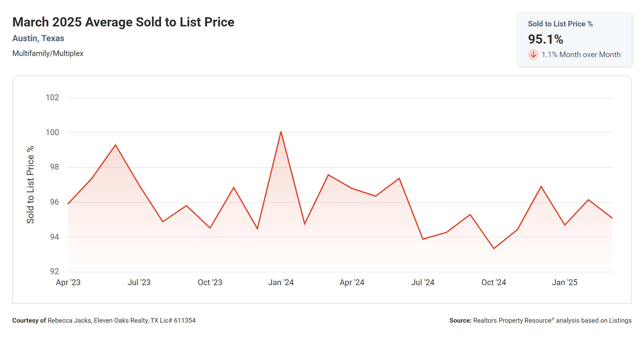Click the "Jan '24" x-axis label
Viewport: 644px width, 338px height.
(281, 282)
